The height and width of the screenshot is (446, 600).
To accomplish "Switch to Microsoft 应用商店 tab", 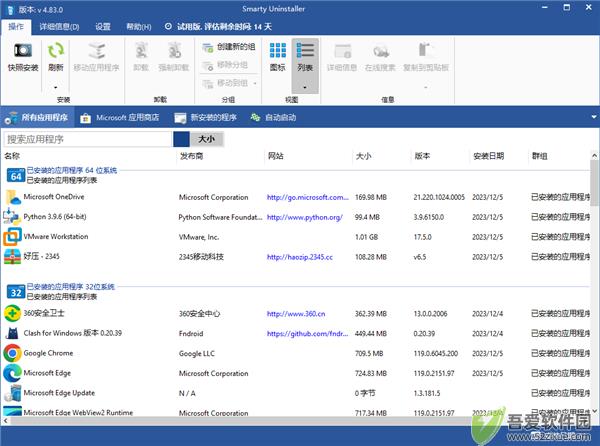I will point(120,117).
